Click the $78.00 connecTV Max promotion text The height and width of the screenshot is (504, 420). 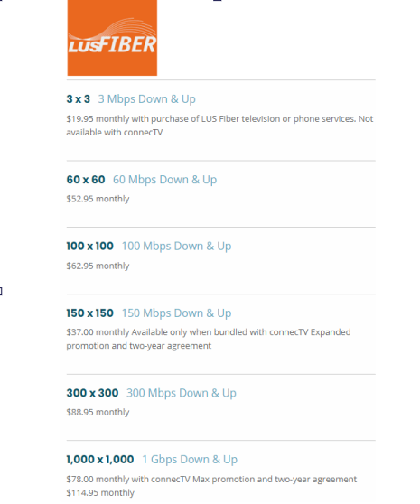pyautogui.click(x=211, y=480)
